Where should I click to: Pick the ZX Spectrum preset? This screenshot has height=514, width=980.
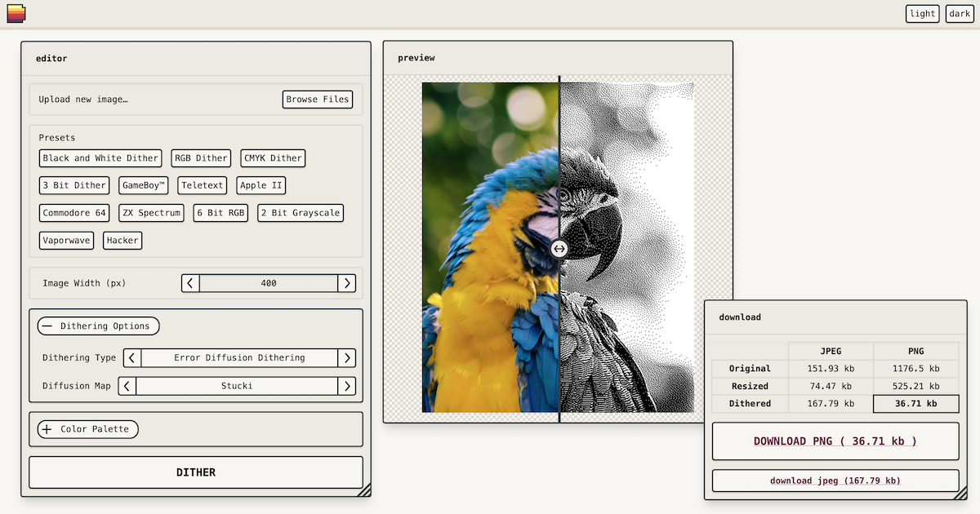152,213
